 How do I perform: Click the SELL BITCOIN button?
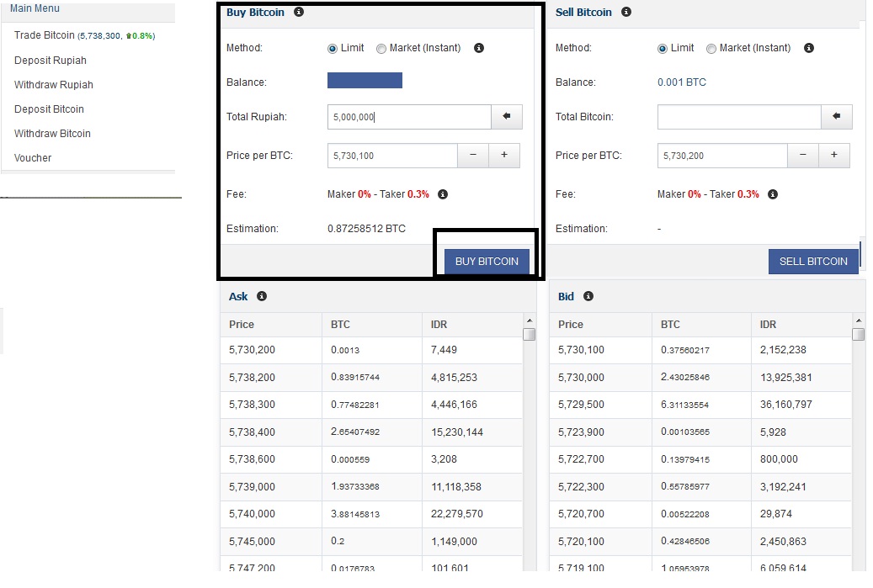click(x=813, y=262)
